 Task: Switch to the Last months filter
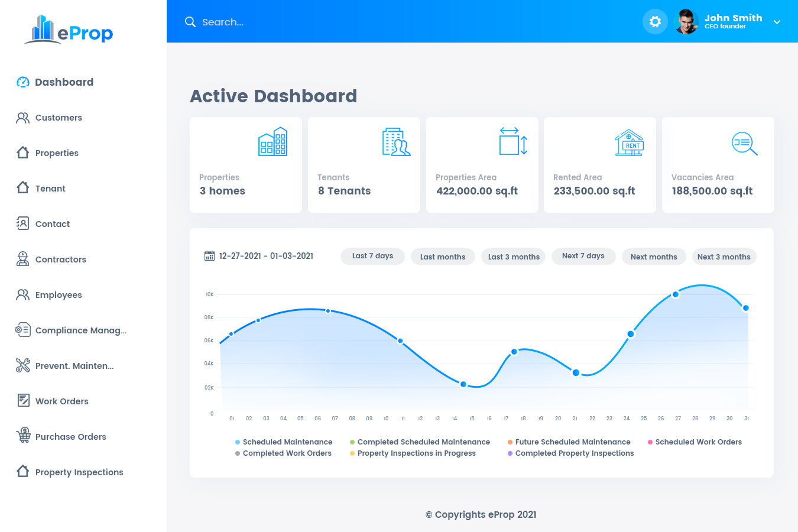coord(443,257)
